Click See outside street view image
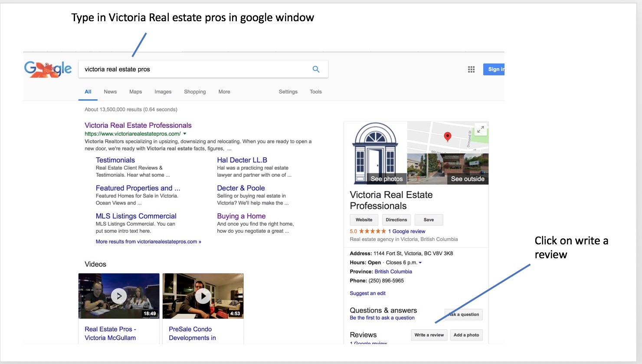Viewport: 642px width, 364px height. point(448,169)
